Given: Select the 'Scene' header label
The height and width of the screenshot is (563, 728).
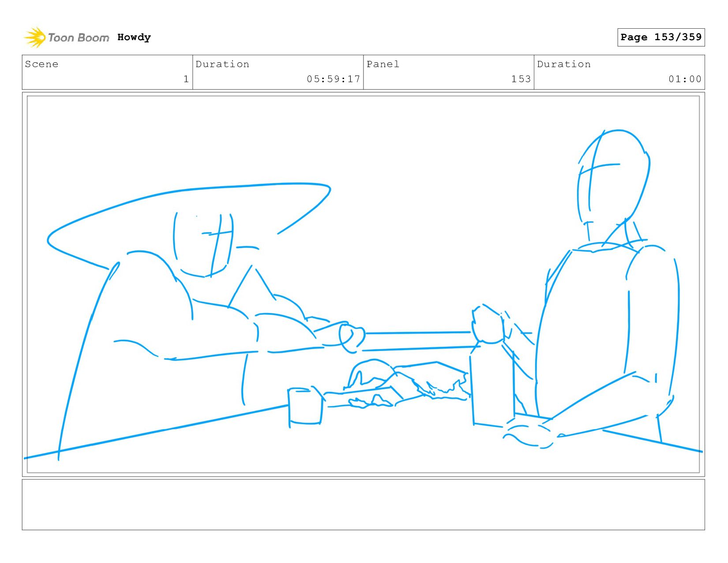Looking at the screenshot, I should [x=41, y=64].
